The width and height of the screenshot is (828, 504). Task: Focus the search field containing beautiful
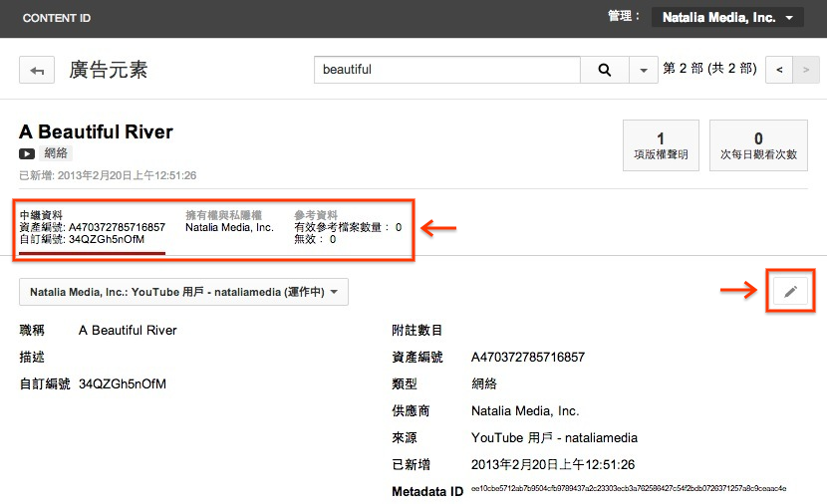(x=446, y=70)
